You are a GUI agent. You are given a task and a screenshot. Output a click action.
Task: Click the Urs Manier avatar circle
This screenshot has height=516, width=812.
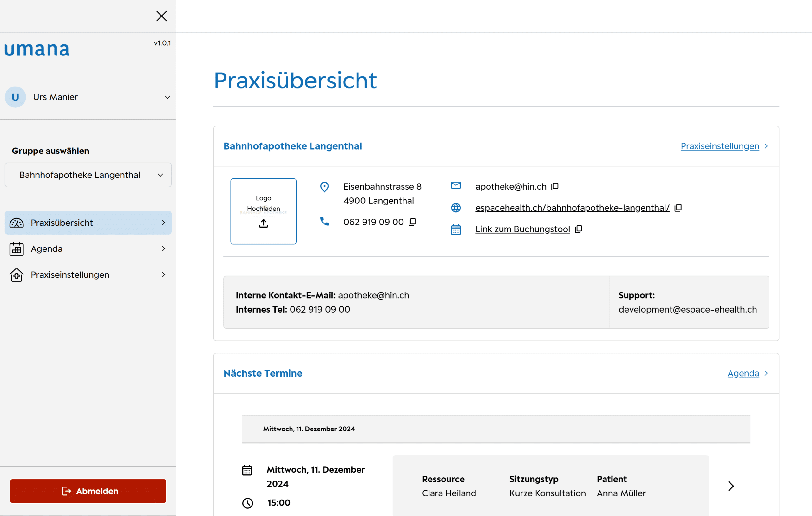[15, 97]
